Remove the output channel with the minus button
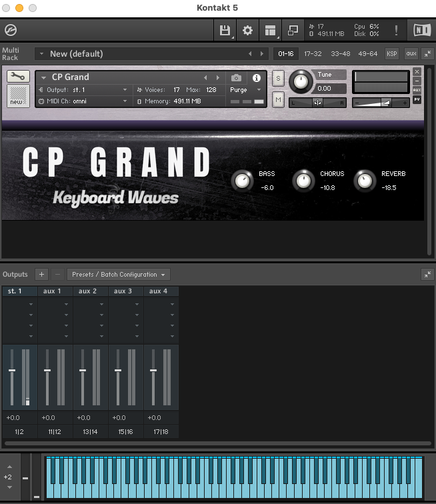 click(x=57, y=274)
